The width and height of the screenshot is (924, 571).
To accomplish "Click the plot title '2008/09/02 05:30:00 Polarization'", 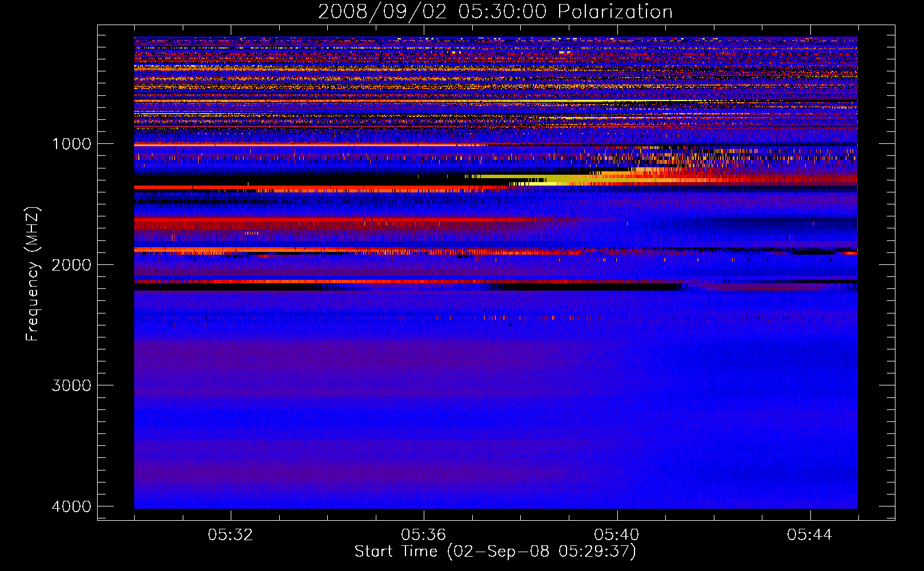I will point(495,11).
